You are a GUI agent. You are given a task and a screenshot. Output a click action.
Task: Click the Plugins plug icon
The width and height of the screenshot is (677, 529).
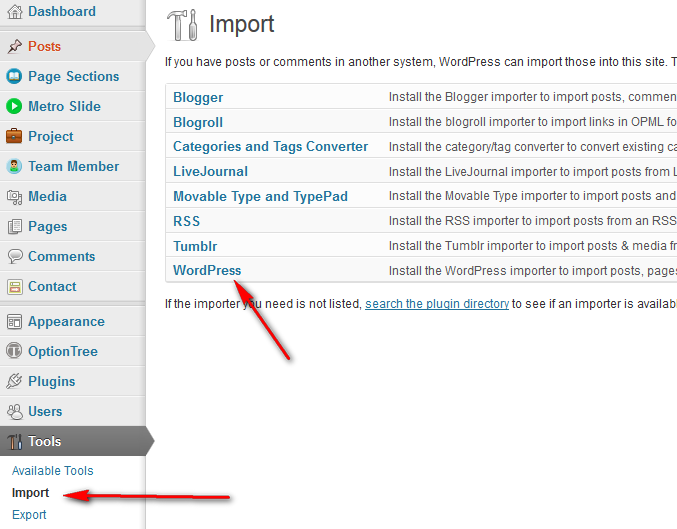pyautogui.click(x=14, y=381)
